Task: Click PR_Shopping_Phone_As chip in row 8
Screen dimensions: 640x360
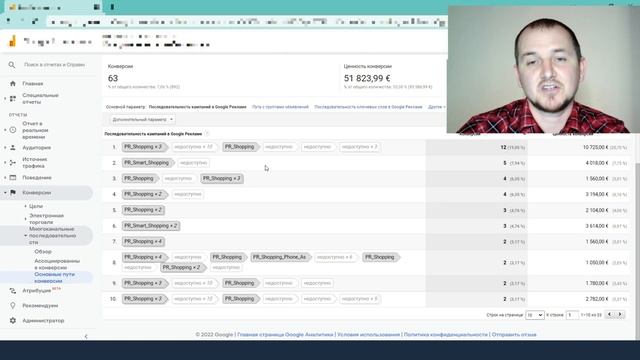Action: coord(280,257)
